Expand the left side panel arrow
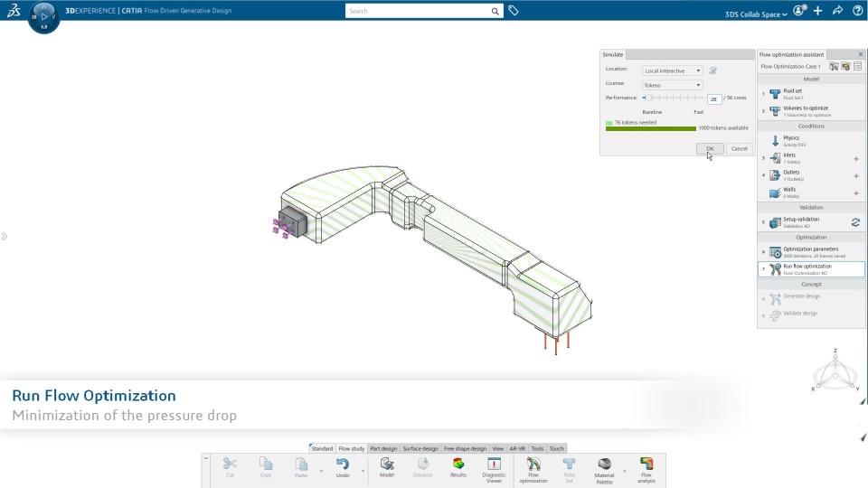868x488 pixels. 5,237
